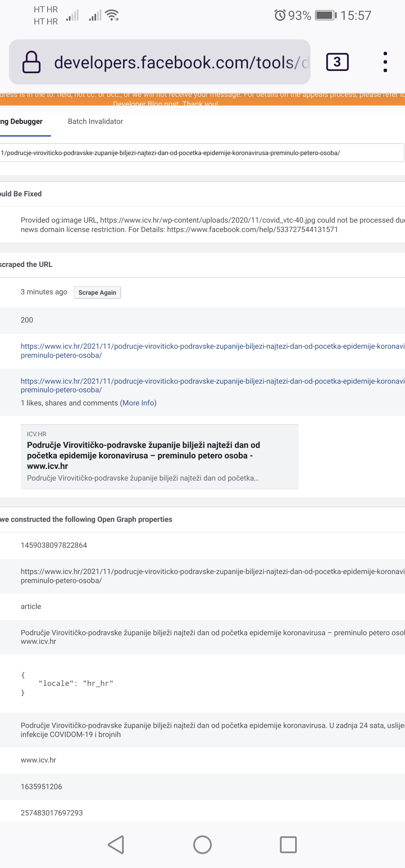Select the app ID '1459038097822864'
The height and width of the screenshot is (868, 405).
(54, 545)
